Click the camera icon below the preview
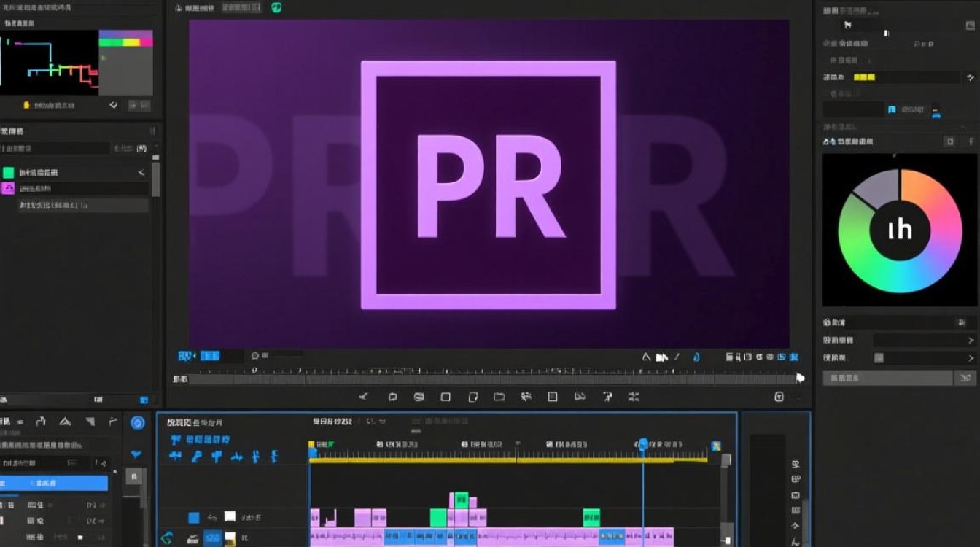Screen dimensions: 980x547 [x=661, y=357]
